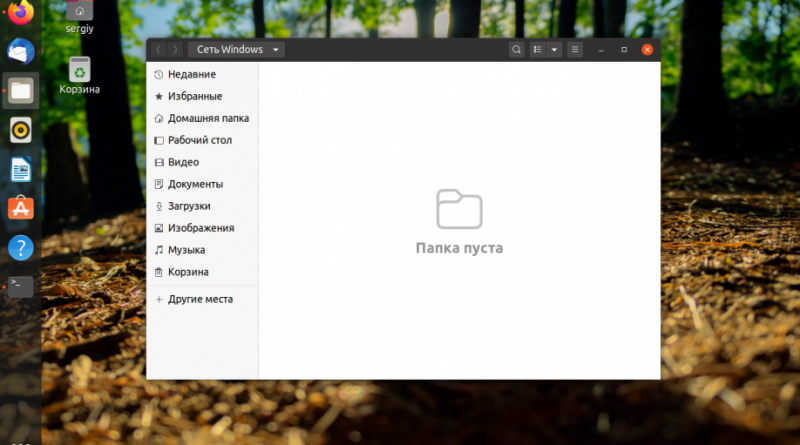Image resolution: width=800 pixels, height=445 pixels.
Task: Open Недавние in the sidebar
Action: click(x=191, y=74)
